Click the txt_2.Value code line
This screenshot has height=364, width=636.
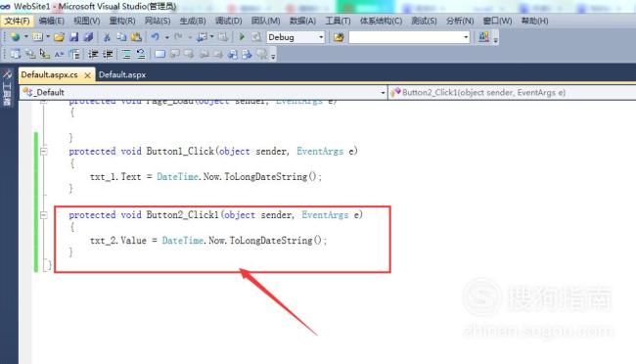click(x=208, y=241)
